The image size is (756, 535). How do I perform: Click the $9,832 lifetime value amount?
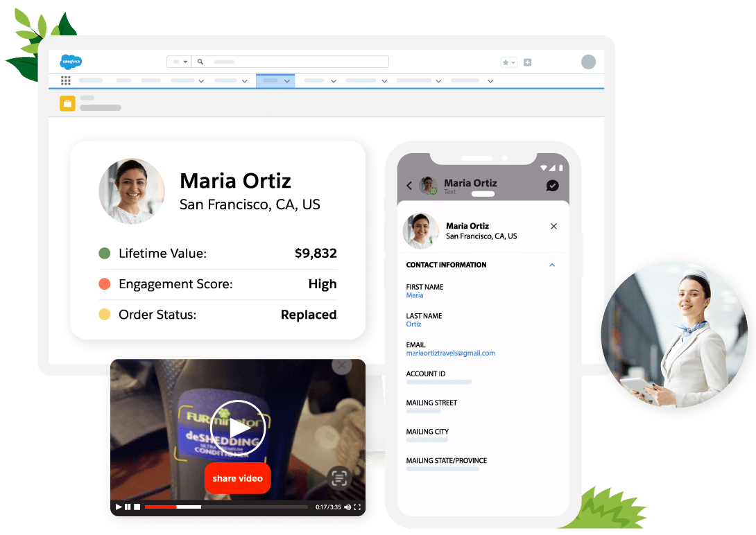[316, 254]
